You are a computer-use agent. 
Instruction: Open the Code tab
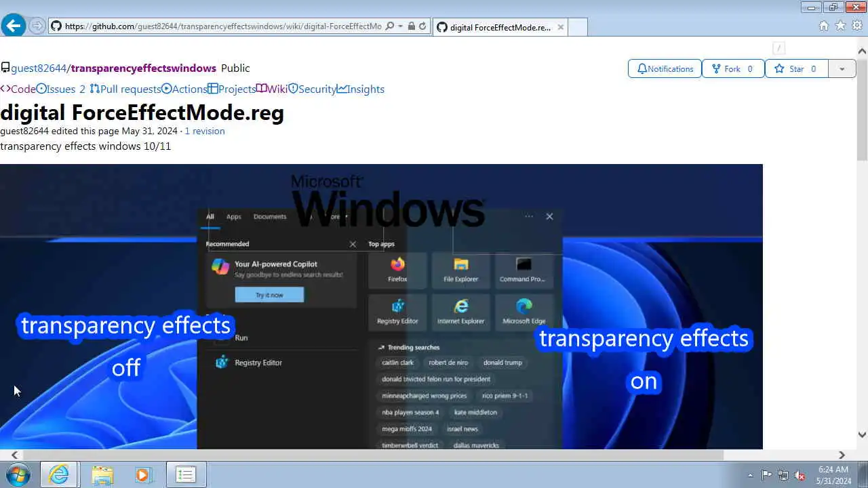[x=18, y=89]
